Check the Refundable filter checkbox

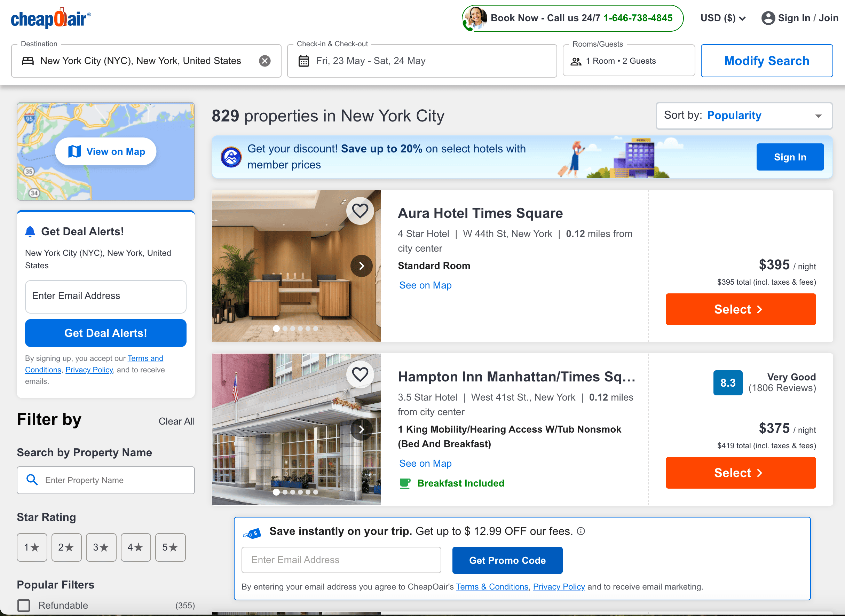24,605
